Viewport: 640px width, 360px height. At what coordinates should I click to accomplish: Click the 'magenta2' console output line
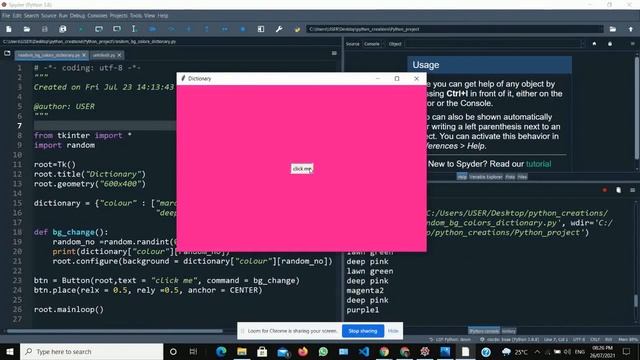click(365, 291)
